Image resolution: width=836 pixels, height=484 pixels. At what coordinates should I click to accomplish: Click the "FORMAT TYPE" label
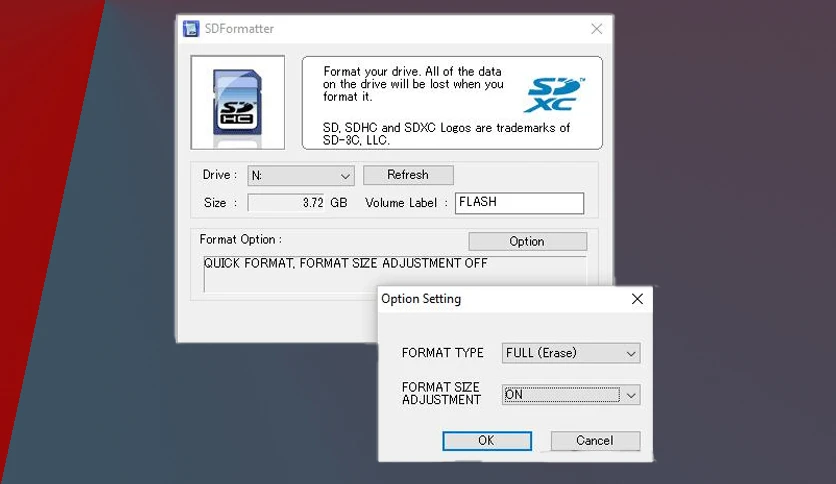(443, 353)
